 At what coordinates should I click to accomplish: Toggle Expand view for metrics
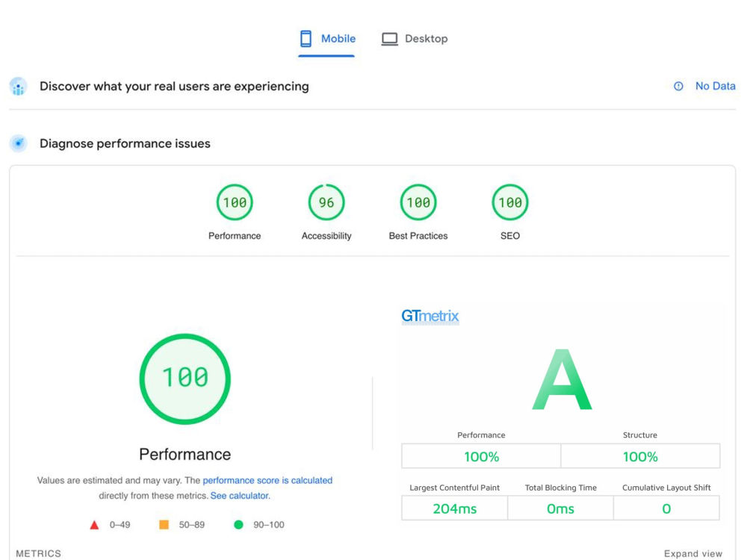coord(693,554)
